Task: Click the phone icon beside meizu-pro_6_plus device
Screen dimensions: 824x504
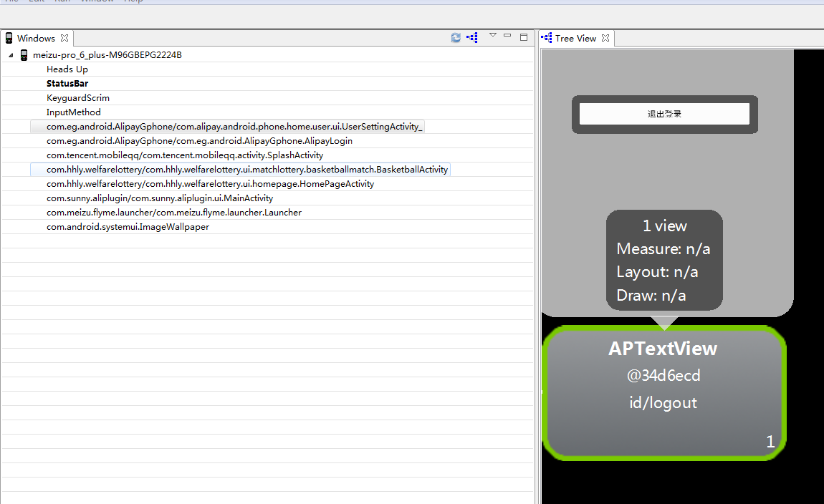Action: pyautogui.click(x=24, y=55)
